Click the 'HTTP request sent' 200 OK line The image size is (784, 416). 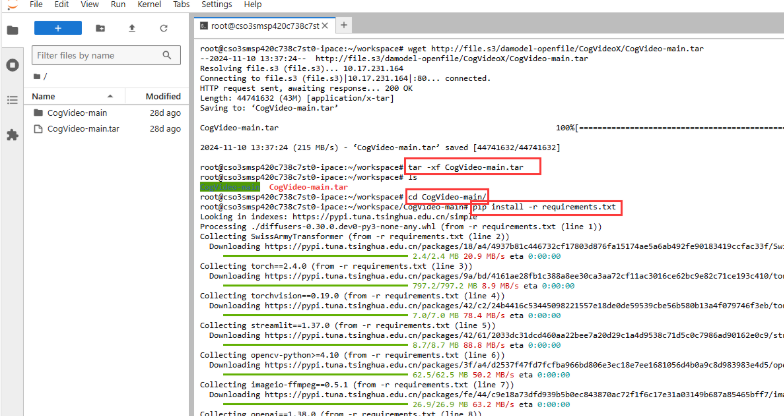coord(306,88)
